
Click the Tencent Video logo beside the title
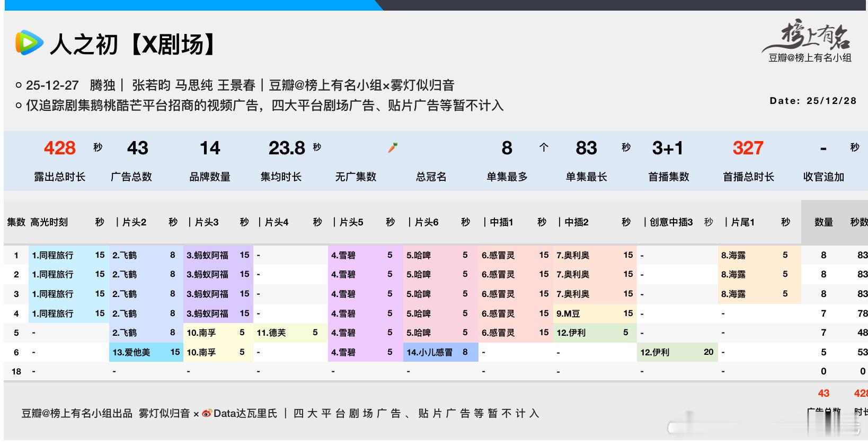tap(29, 43)
